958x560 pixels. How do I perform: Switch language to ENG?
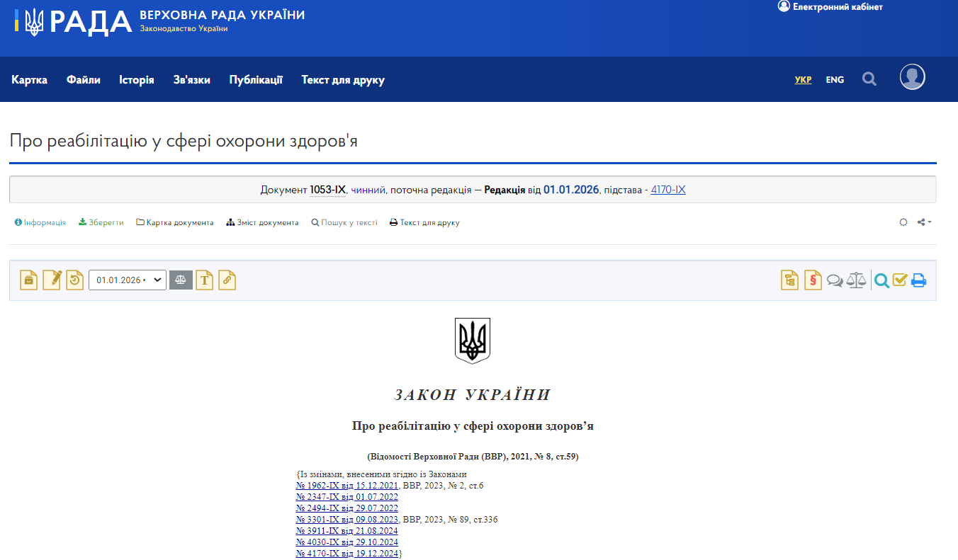(x=835, y=80)
